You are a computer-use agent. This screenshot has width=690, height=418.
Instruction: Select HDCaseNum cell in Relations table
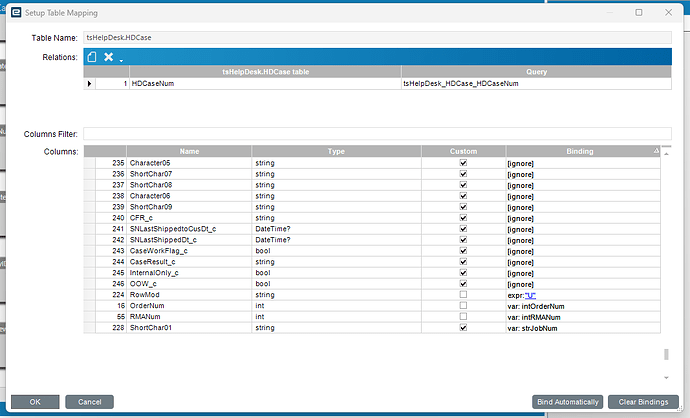265,84
